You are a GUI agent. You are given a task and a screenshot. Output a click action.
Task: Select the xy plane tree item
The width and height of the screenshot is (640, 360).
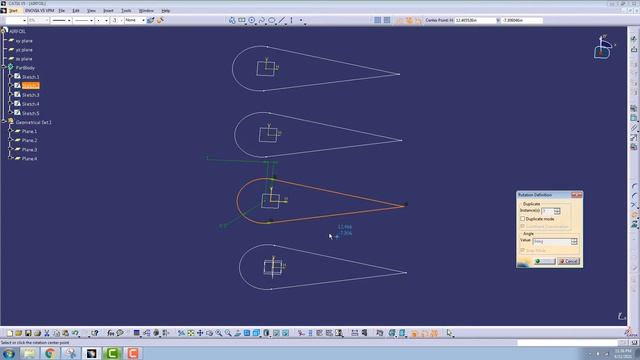point(24,41)
